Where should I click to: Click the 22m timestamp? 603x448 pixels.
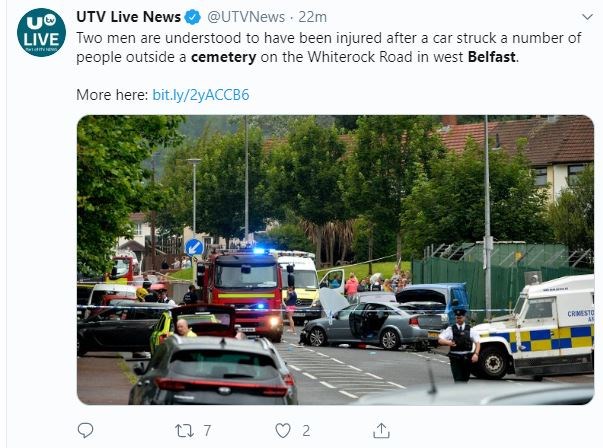(x=313, y=17)
